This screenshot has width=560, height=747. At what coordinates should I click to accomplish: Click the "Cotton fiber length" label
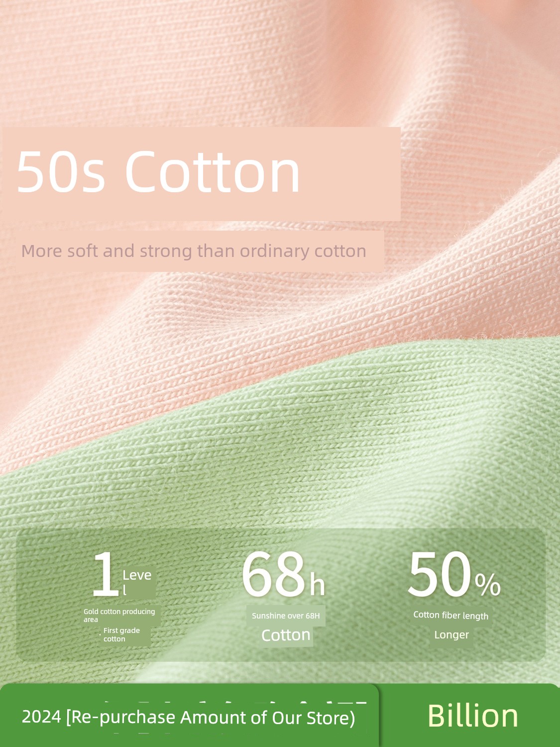(x=451, y=616)
